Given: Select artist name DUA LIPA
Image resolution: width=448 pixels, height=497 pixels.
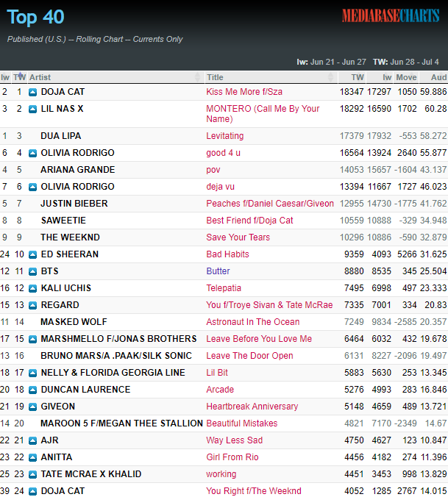Looking at the screenshot, I should 61,136.
